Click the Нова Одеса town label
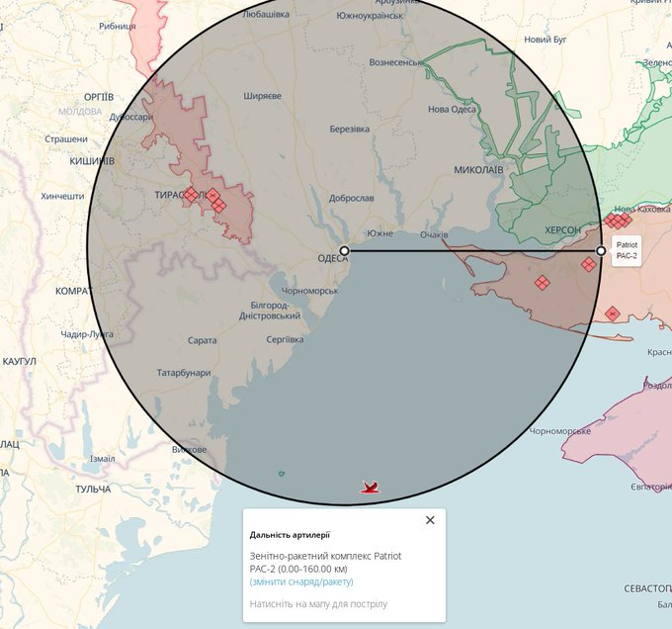Image resolution: width=672 pixels, height=629 pixels. click(x=452, y=110)
